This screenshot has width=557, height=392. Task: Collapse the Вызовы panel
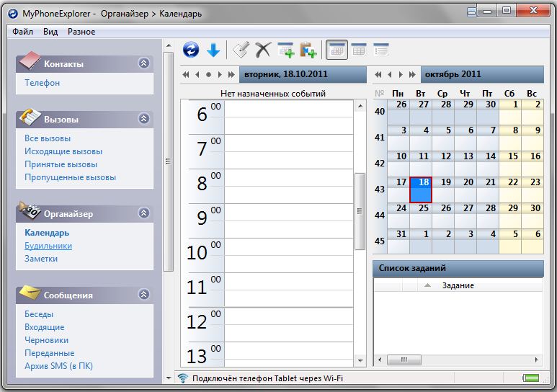pyautogui.click(x=143, y=118)
